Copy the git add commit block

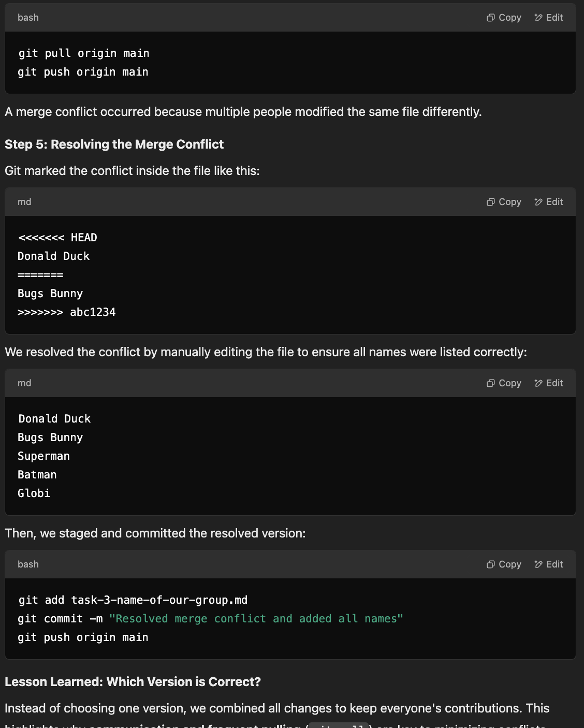click(504, 564)
